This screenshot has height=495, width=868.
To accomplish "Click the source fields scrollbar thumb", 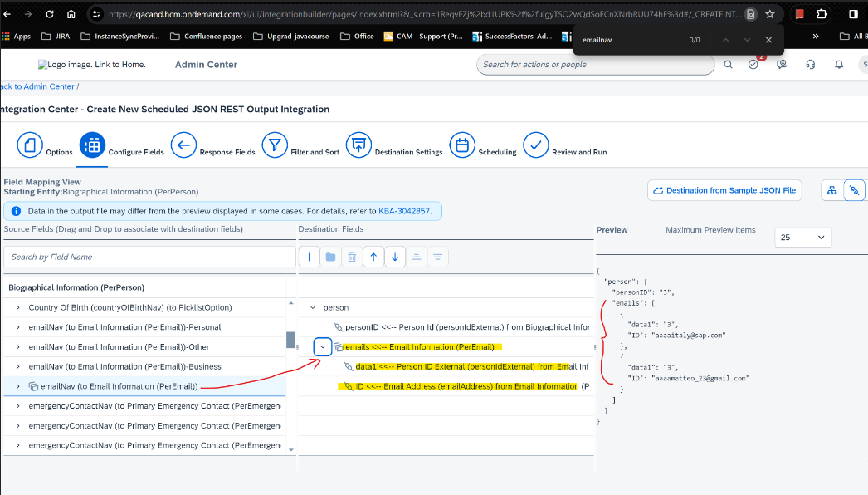I will pos(290,340).
